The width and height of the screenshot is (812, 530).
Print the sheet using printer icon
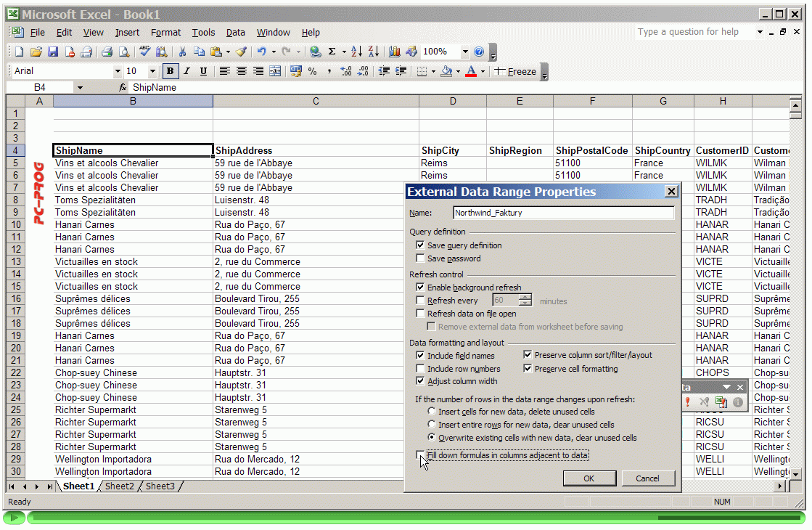pos(107,52)
